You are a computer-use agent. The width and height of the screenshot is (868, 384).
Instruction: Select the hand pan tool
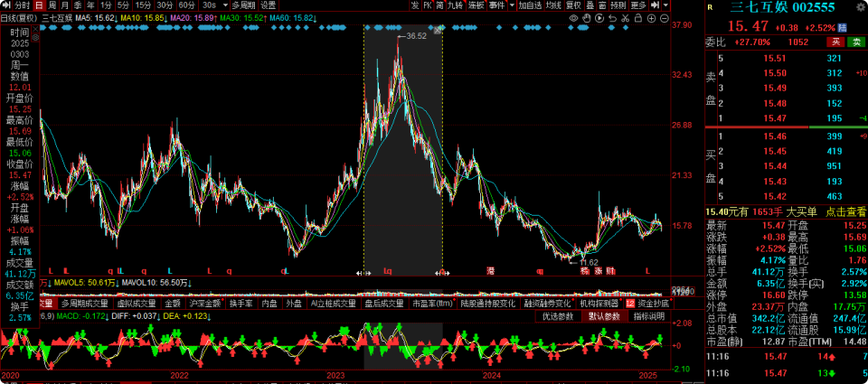point(587,18)
